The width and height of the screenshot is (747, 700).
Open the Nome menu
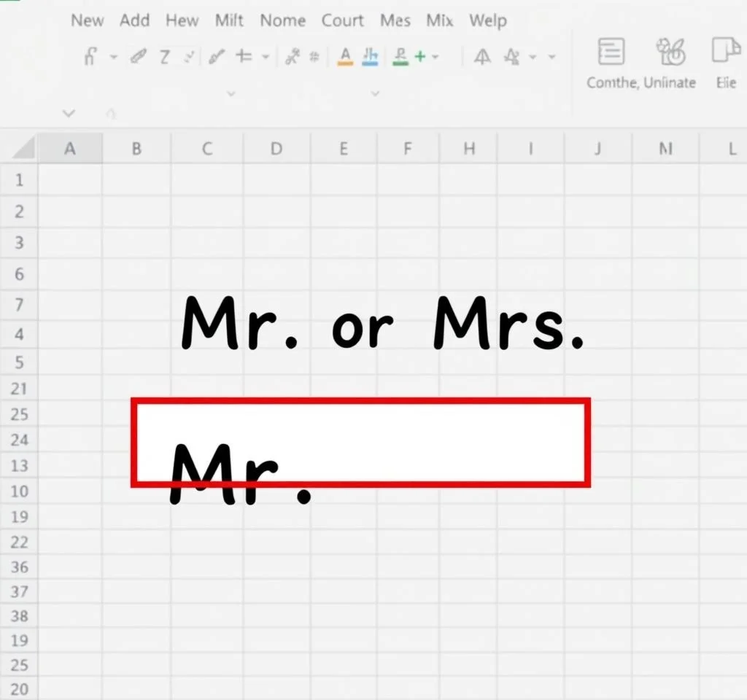click(x=282, y=20)
